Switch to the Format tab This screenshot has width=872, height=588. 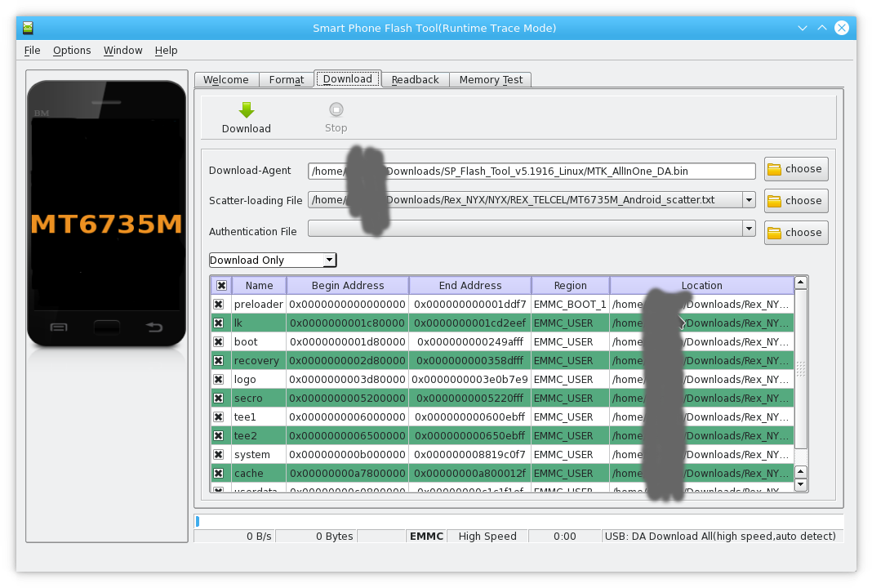point(287,79)
